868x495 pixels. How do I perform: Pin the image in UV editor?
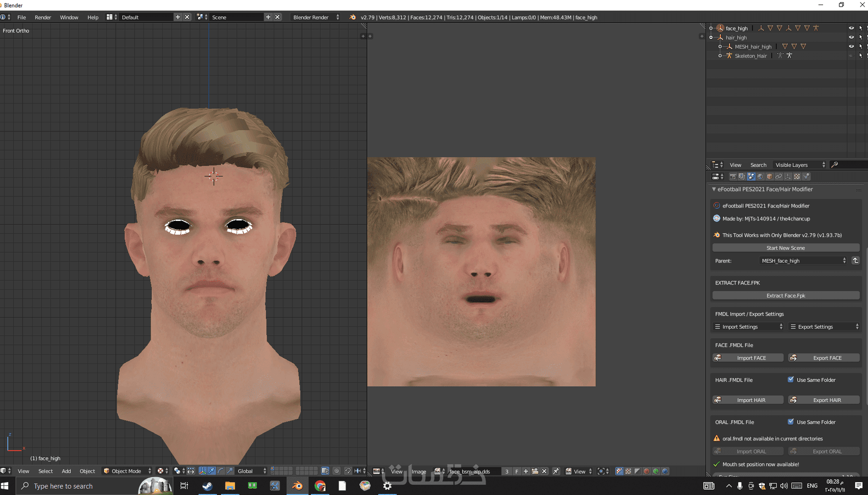tap(556, 472)
